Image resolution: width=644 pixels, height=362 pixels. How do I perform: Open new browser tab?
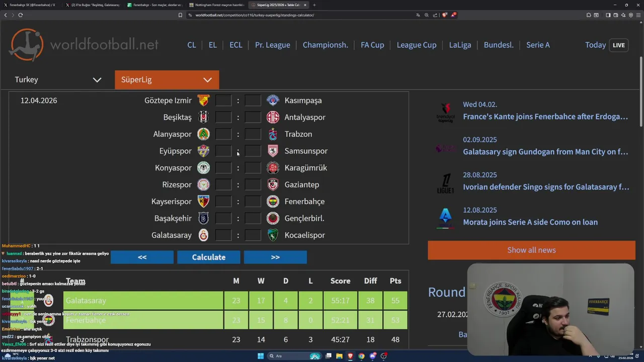coord(314,5)
